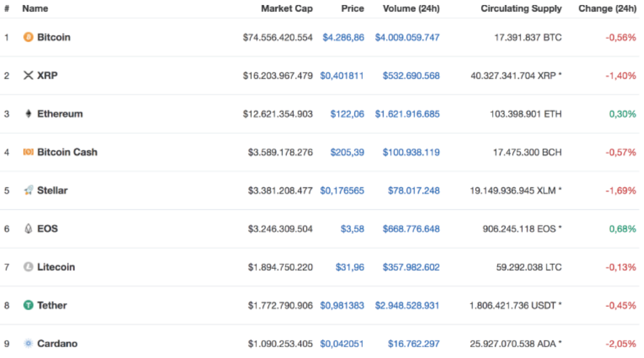Sort by Market Cap column header
The width and height of the screenshot is (644, 358).
[x=286, y=8]
